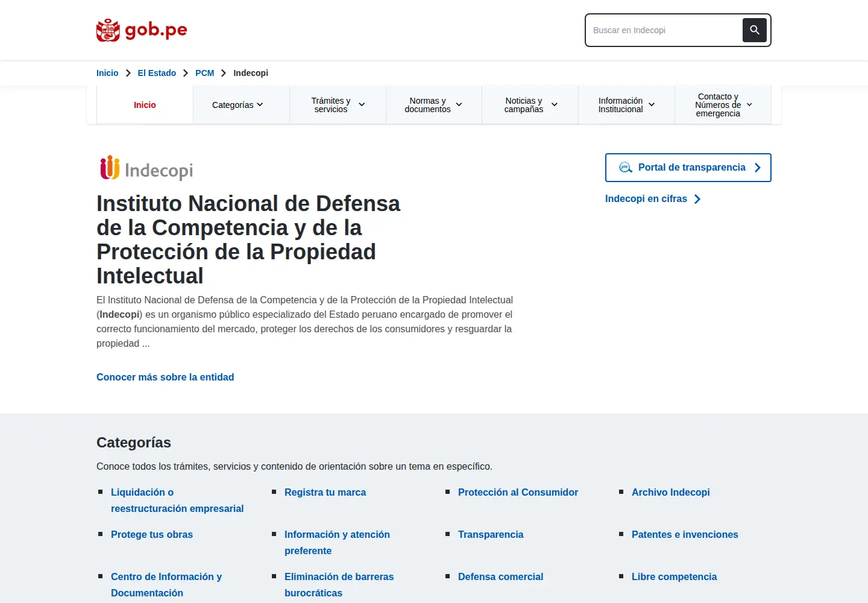The image size is (868, 603).
Task: Open Registra tu marca category
Action: (325, 493)
